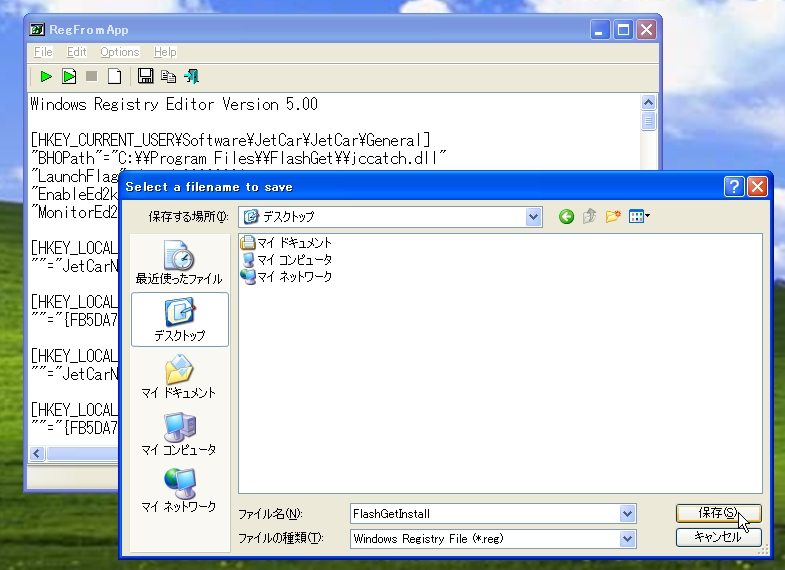Click the vertical scrollbar up arrow in RegFromApp

[x=648, y=103]
